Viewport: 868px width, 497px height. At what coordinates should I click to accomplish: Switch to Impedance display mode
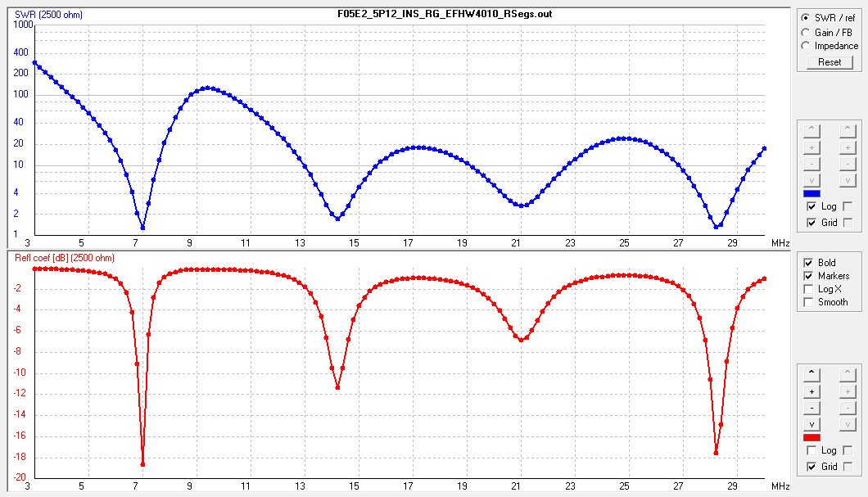(x=807, y=46)
